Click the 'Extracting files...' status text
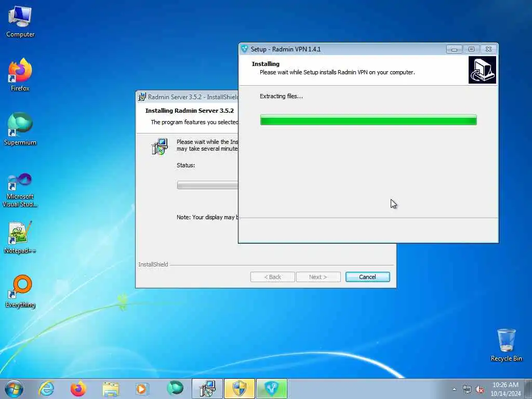 pyautogui.click(x=281, y=96)
